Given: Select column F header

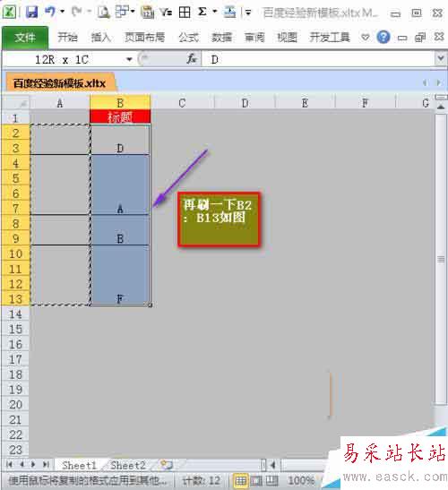Looking at the screenshot, I should point(365,102).
